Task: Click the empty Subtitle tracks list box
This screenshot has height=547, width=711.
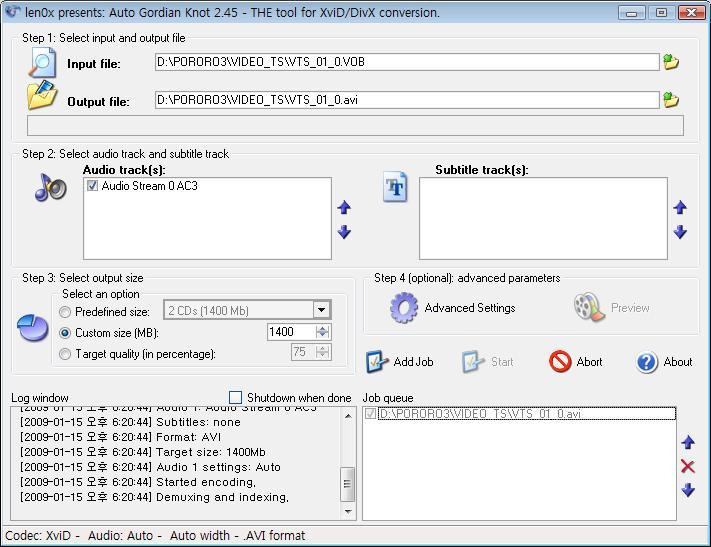Action: (543, 218)
